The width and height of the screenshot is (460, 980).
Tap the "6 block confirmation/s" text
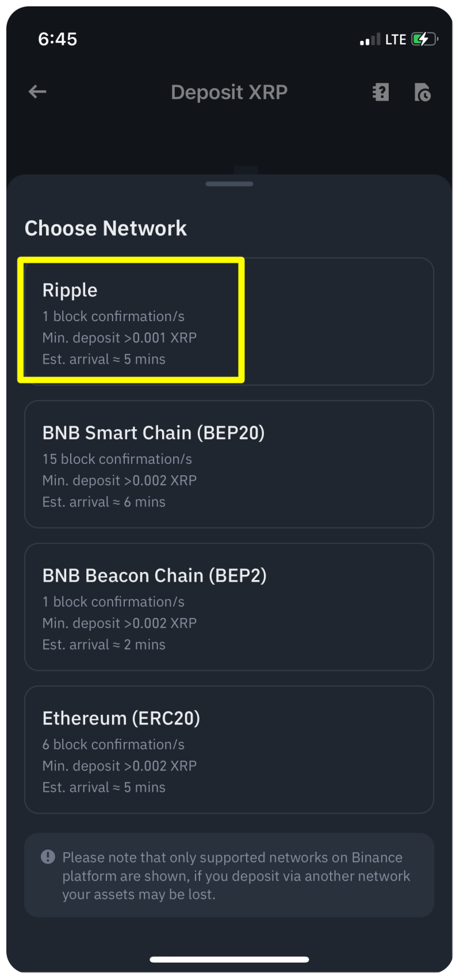click(x=113, y=745)
